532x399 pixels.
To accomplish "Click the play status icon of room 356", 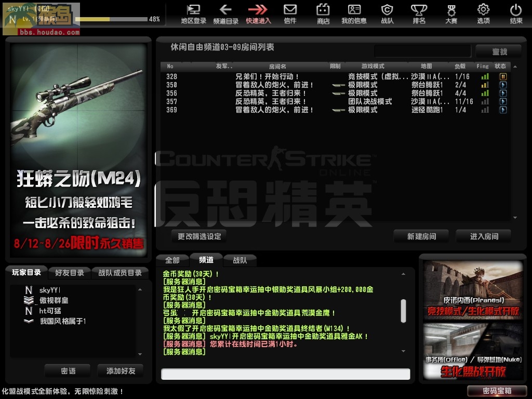I will click(x=503, y=94).
